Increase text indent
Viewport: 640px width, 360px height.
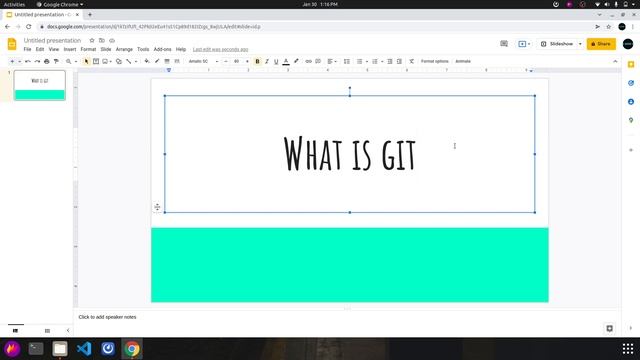click(399, 61)
